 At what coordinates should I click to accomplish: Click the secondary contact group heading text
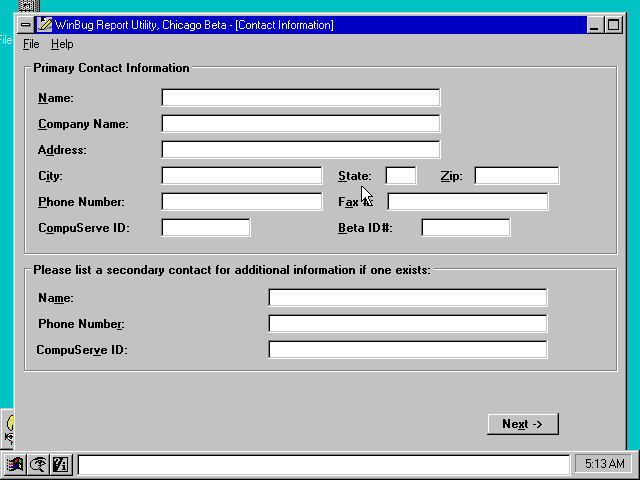(x=232, y=270)
